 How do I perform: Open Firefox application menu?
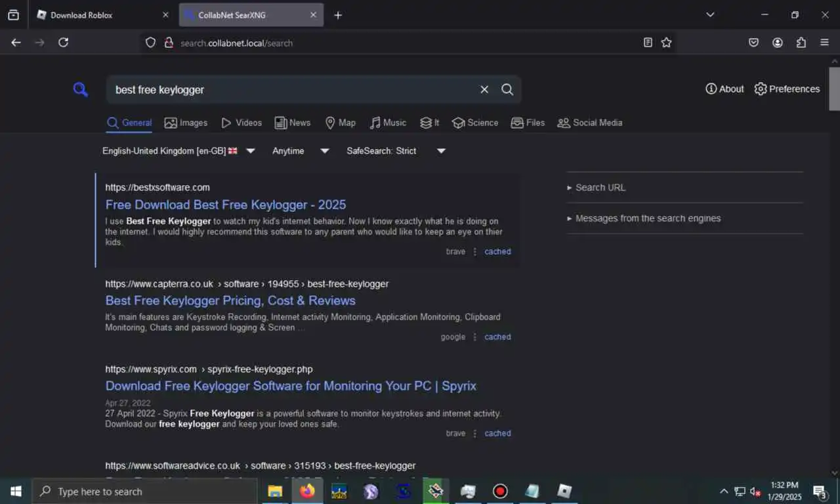[x=825, y=43]
